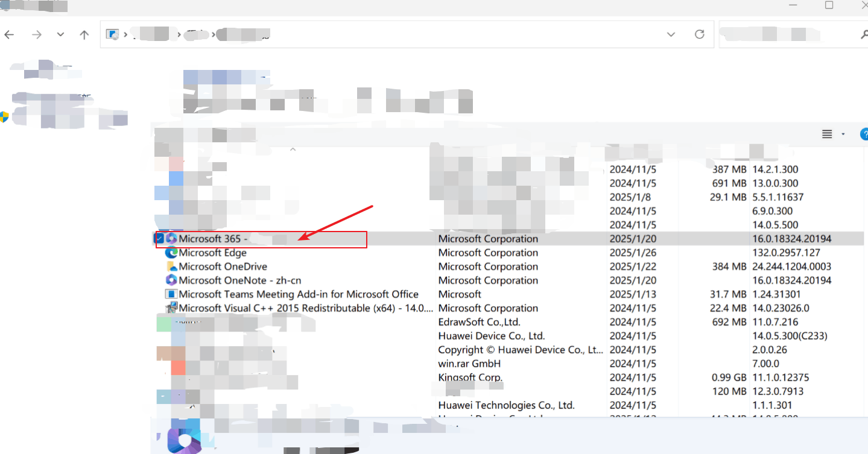Screen dimensions: 868x454
Task: Open the view options dropdown arrow
Action: 843,134
